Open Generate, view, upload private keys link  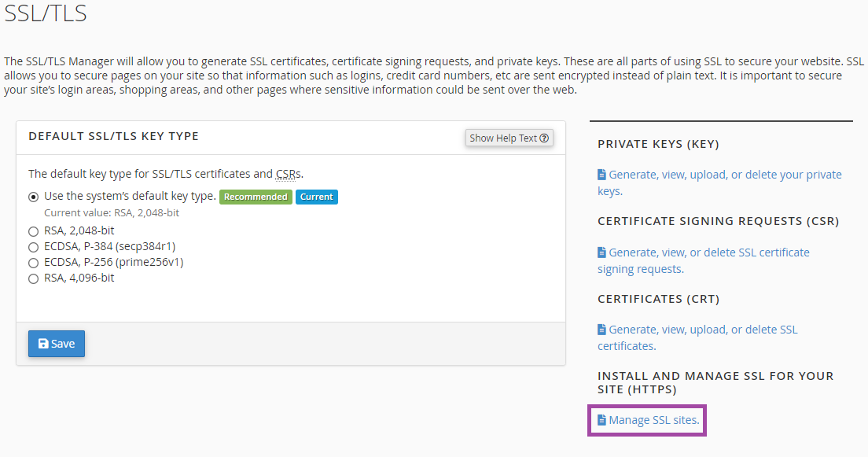[x=719, y=182]
